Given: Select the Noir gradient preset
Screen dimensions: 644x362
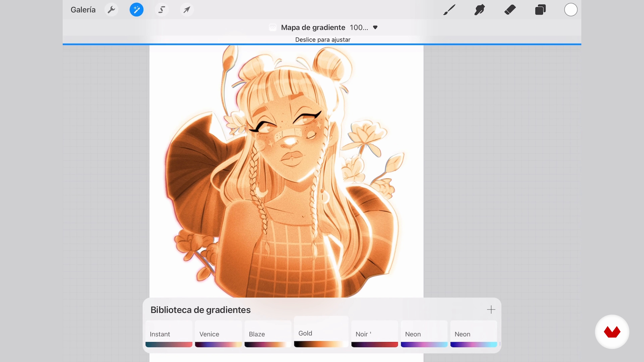Looking at the screenshot, I should tap(374, 334).
